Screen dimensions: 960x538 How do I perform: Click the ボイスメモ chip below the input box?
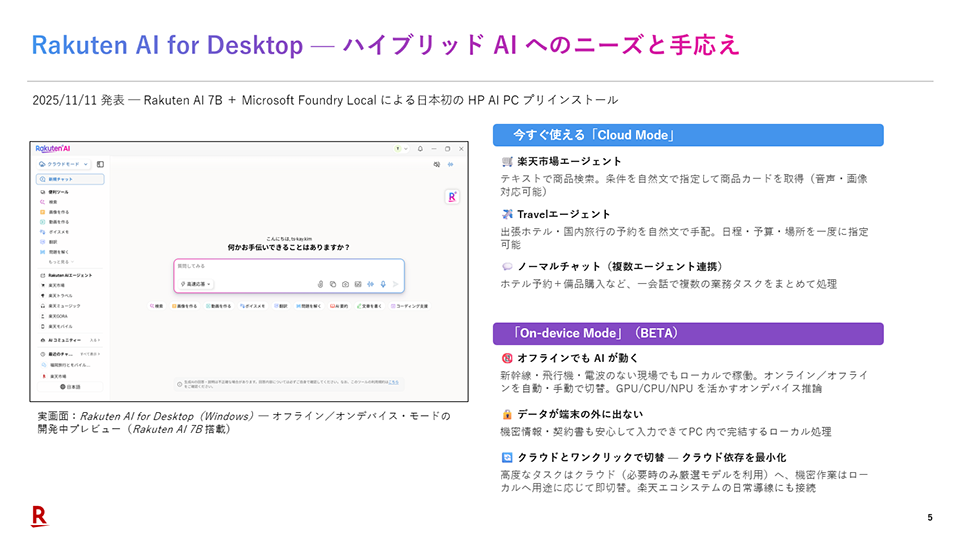pyautogui.click(x=253, y=306)
